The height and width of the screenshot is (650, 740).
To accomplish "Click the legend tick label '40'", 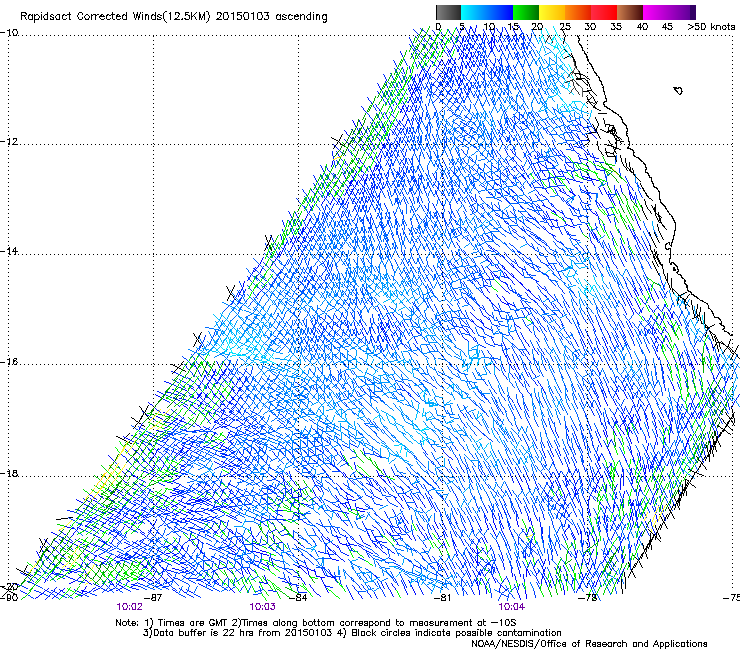I will (x=642, y=27).
